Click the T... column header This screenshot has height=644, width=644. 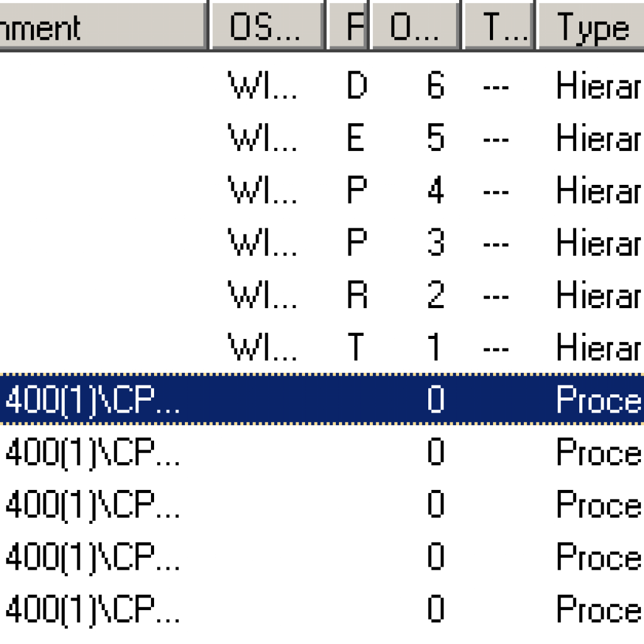tap(499, 25)
